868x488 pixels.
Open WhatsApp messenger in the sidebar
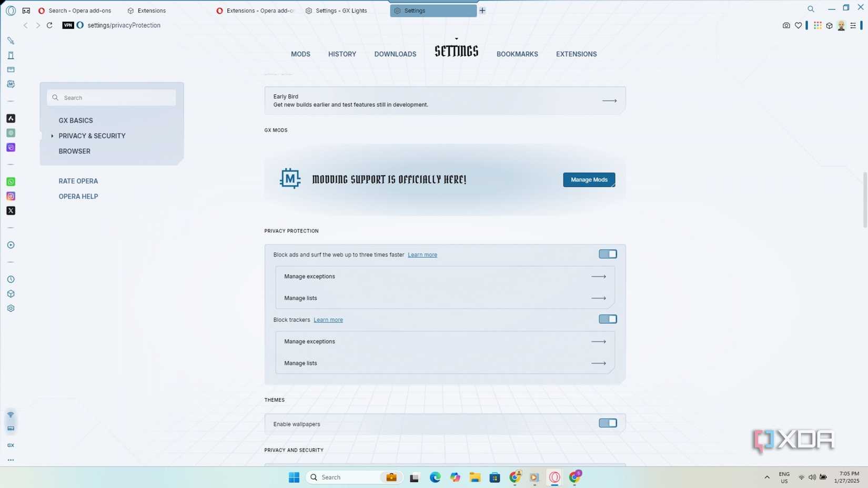click(x=11, y=181)
